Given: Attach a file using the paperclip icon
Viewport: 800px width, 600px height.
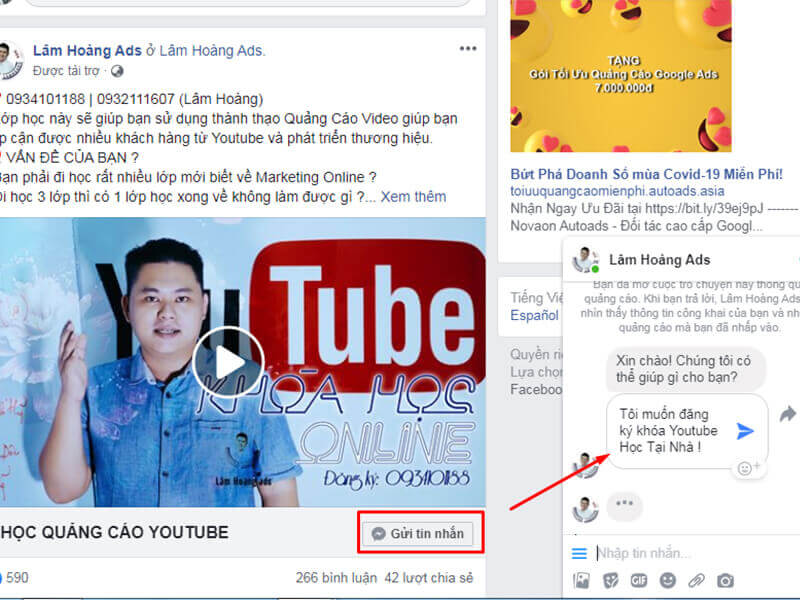Looking at the screenshot, I should point(694,579).
